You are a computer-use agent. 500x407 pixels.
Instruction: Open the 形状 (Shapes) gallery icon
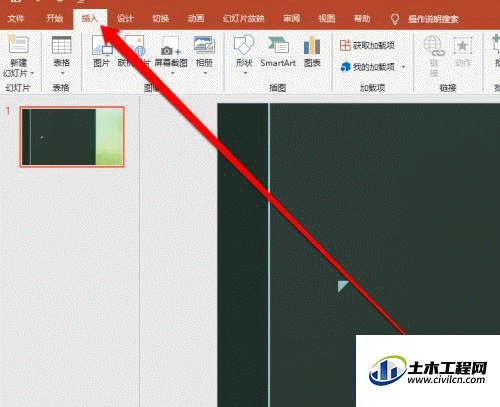tap(244, 45)
